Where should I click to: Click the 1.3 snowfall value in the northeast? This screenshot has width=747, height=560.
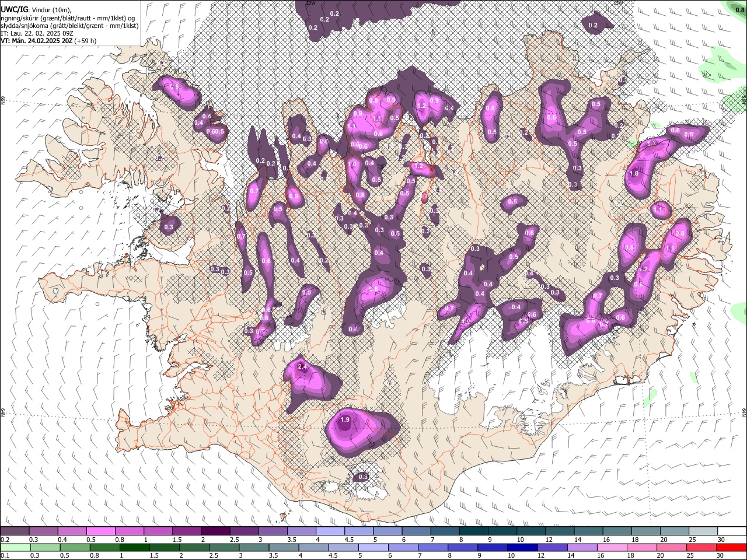pyautogui.click(x=652, y=143)
